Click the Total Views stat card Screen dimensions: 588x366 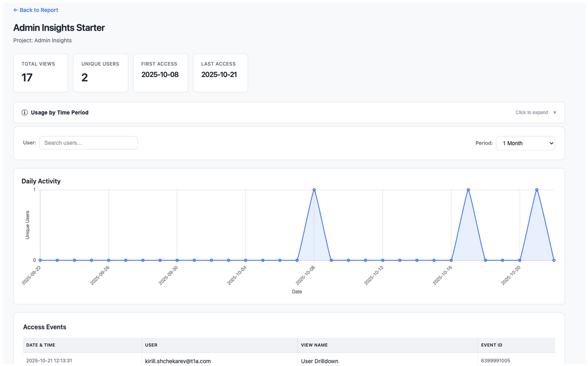coord(41,73)
